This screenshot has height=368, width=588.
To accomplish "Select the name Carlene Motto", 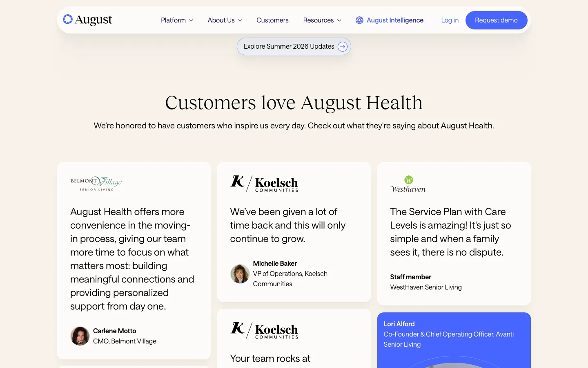I will pos(114,331).
